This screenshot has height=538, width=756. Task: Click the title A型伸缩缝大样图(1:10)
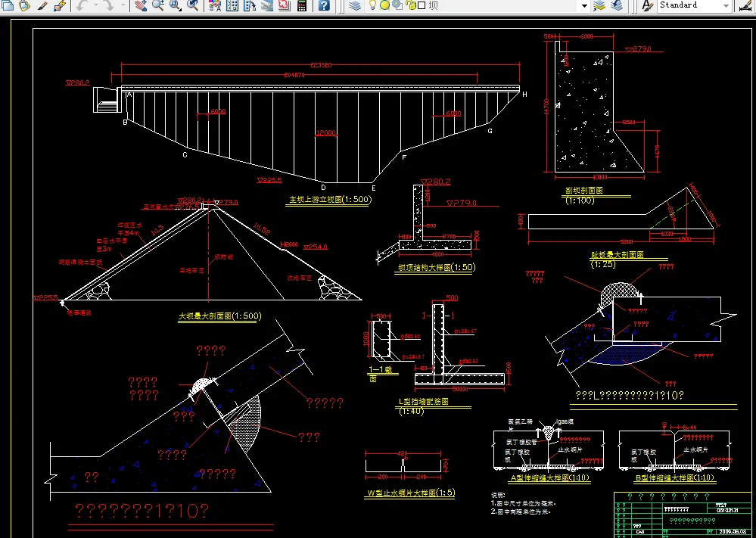pos(550,477)
